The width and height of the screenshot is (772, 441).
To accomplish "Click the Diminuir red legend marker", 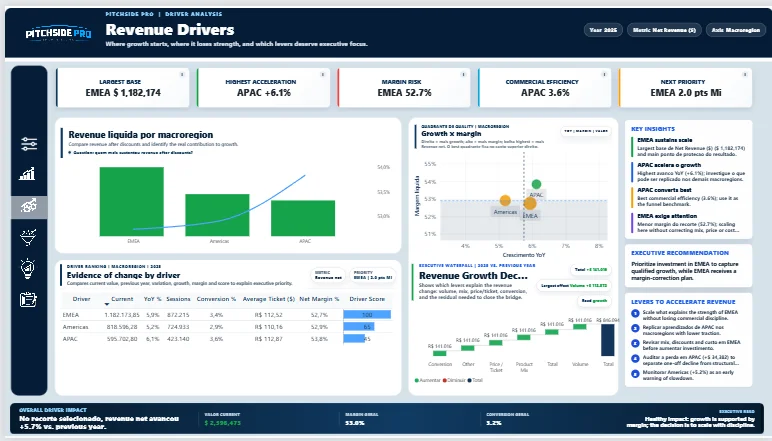I will coord(445,380).
